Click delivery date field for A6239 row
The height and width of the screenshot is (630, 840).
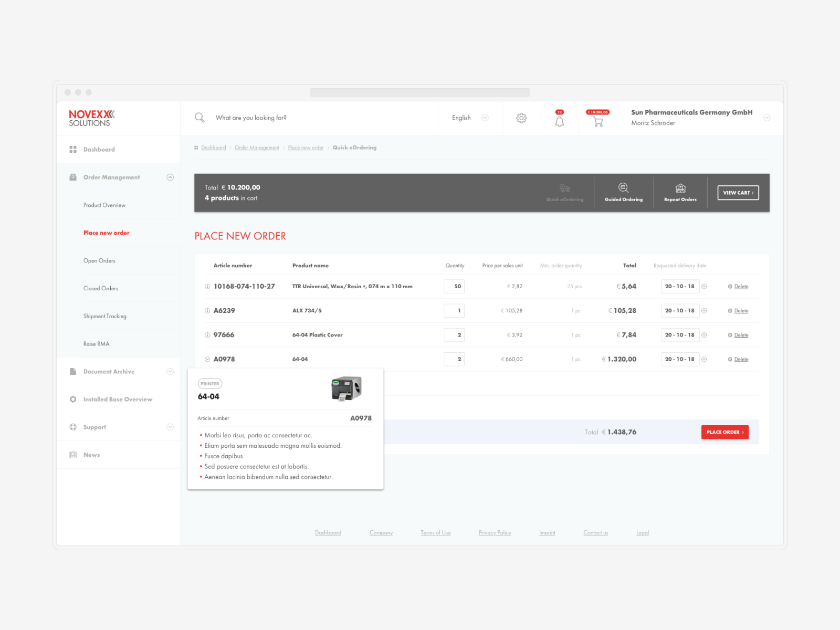(x=680, y=311)
